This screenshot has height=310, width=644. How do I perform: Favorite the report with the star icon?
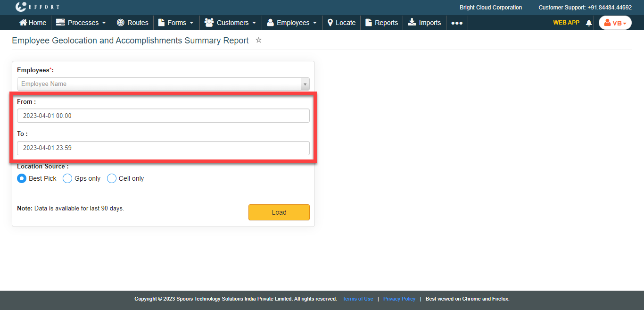point(258,41)
